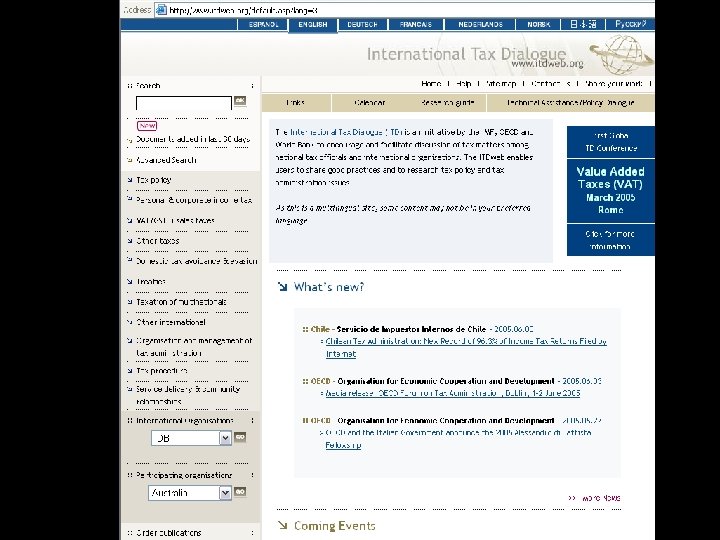Switch language to Norsk
Screen dimensions: 720x540
click(x=539, y=24)
